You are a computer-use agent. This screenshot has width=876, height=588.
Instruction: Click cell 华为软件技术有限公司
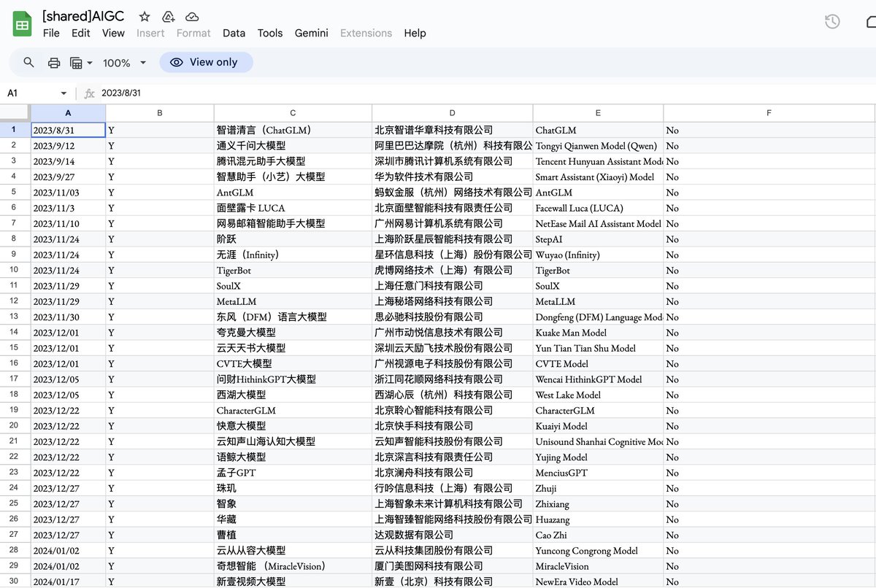pos(453,177)
